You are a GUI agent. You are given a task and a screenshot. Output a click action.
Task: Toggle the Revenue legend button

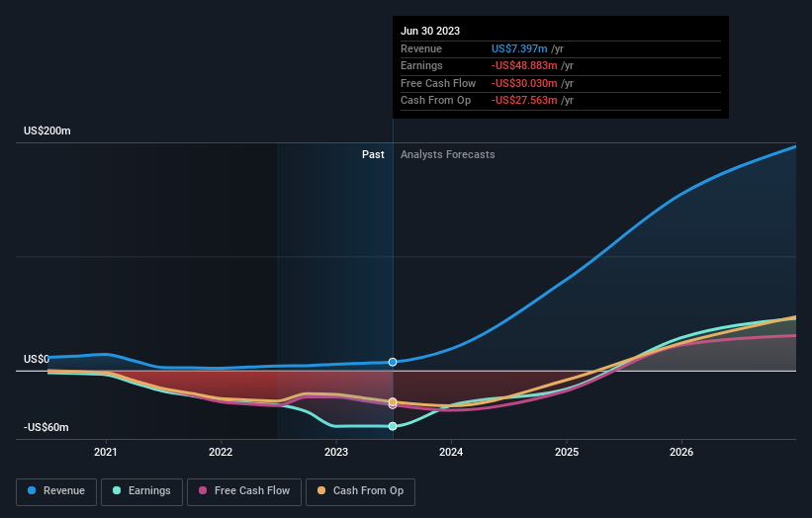point(56,491)
